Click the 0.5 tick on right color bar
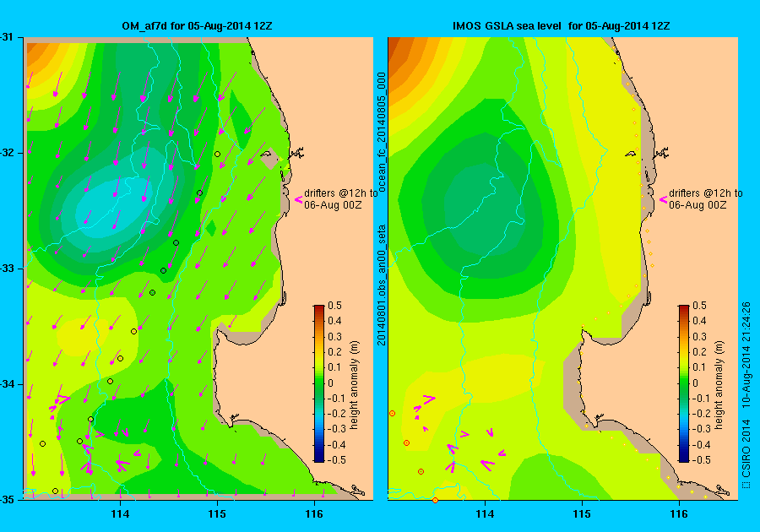 (x=699, y=305)
